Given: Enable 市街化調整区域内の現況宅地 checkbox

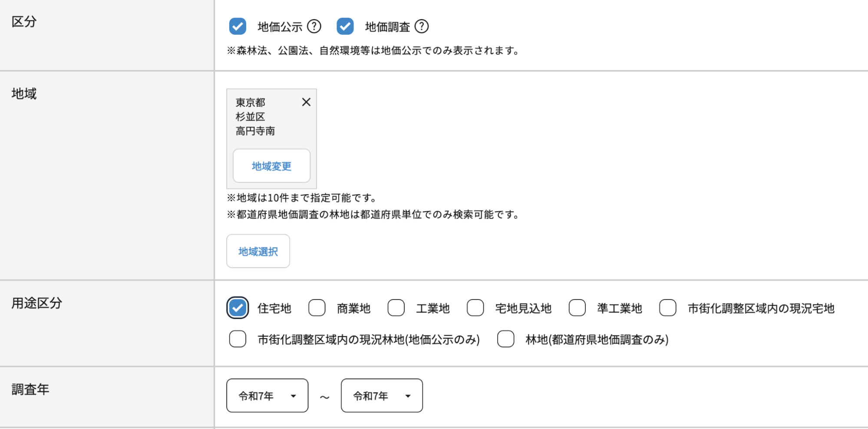Looking at the screenshot, I should 668,308.
